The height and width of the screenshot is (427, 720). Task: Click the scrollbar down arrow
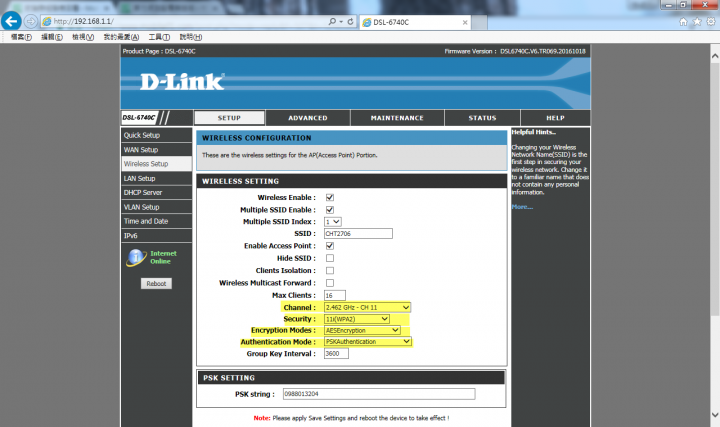coord(715,415)
